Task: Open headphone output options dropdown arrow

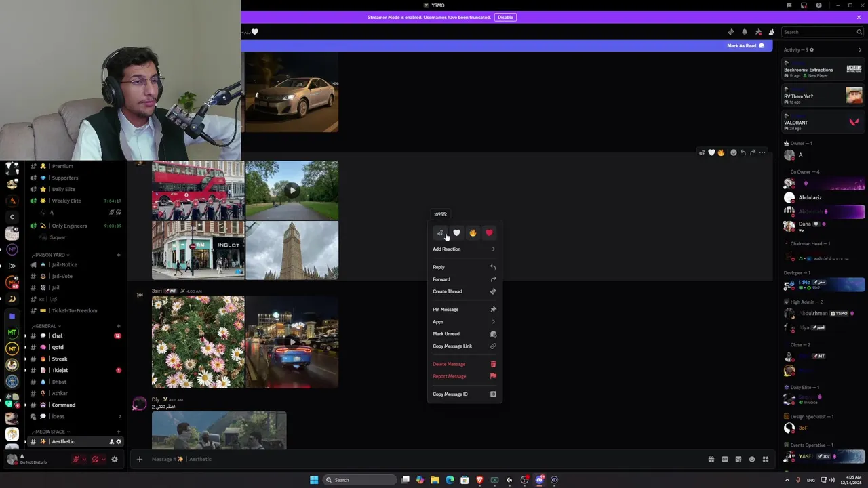Action: [x=103, y=460]
